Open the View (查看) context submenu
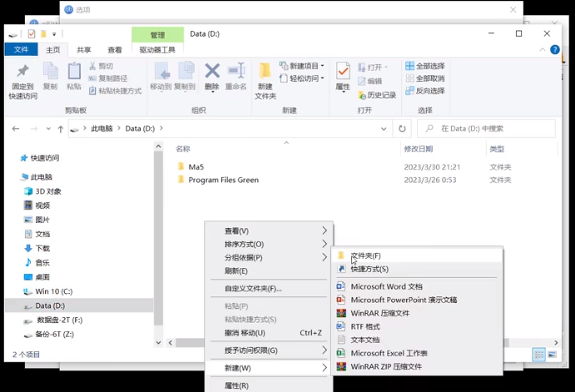The width and height of the screenshot is (575, 392). click(x=269, y=231)
